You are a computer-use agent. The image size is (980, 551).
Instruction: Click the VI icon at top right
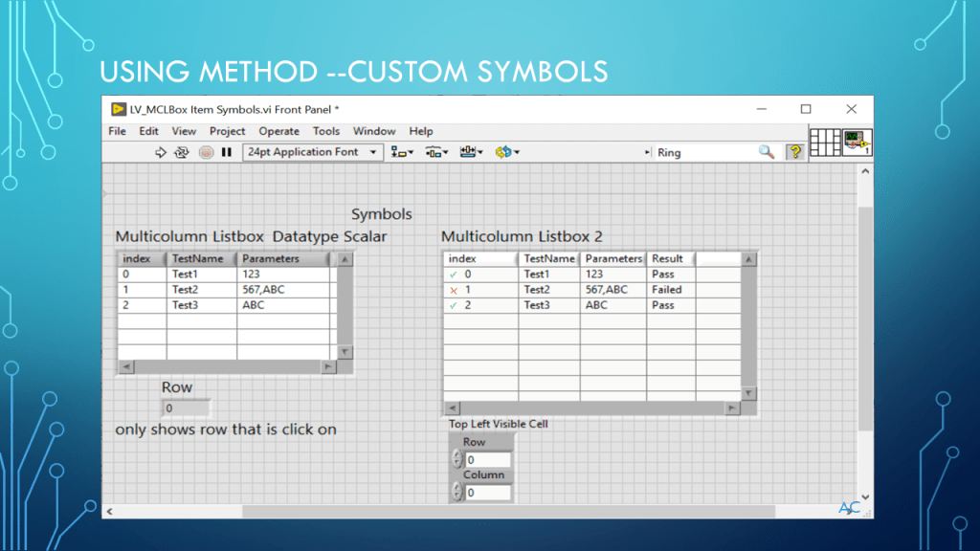[x=857, y=143]
